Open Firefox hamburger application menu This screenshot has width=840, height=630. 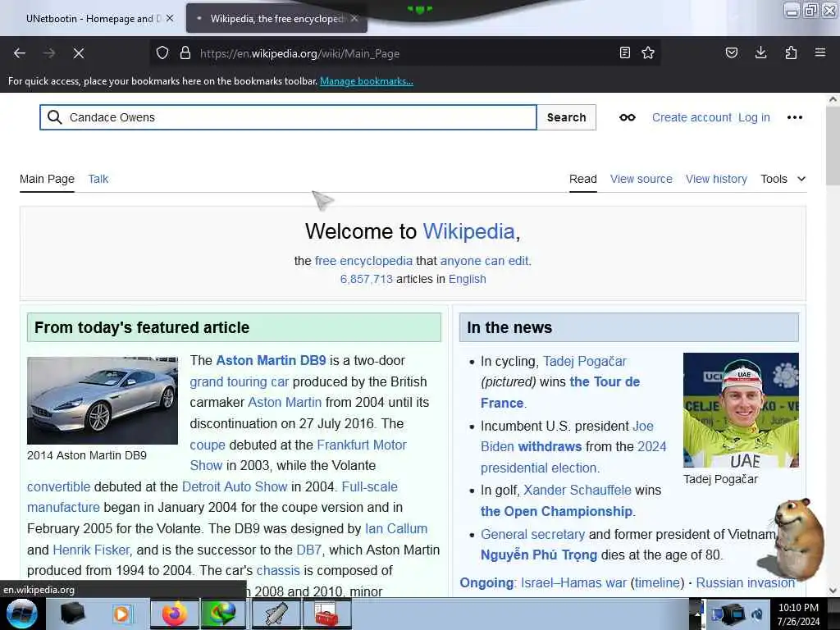tap(820, 53)
